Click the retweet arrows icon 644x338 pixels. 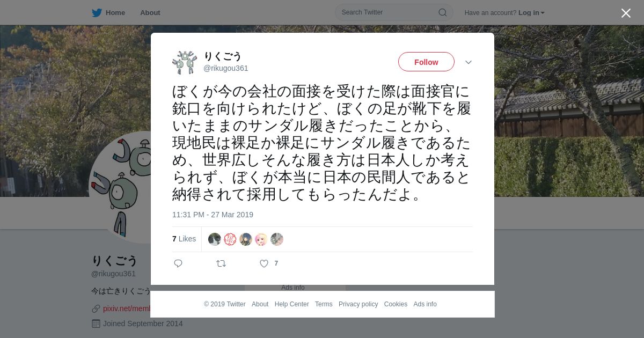pyautogui.click(x=221, y=263)
